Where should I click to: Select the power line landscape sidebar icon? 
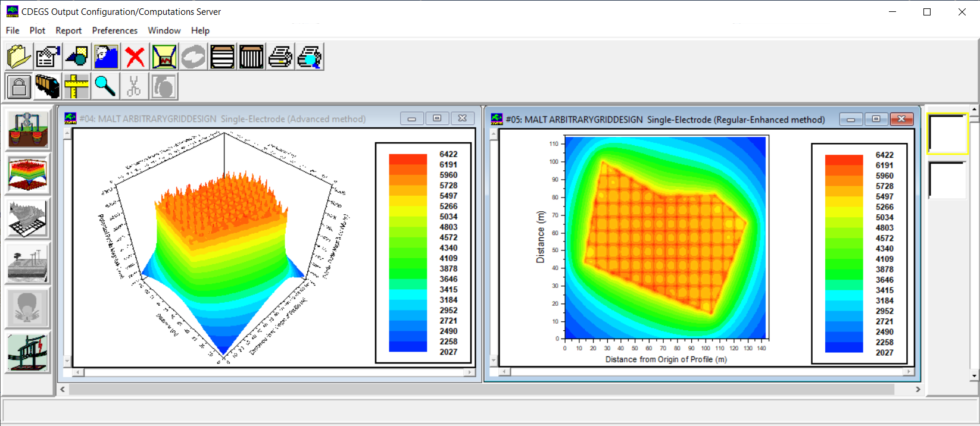tap(28, 263)
